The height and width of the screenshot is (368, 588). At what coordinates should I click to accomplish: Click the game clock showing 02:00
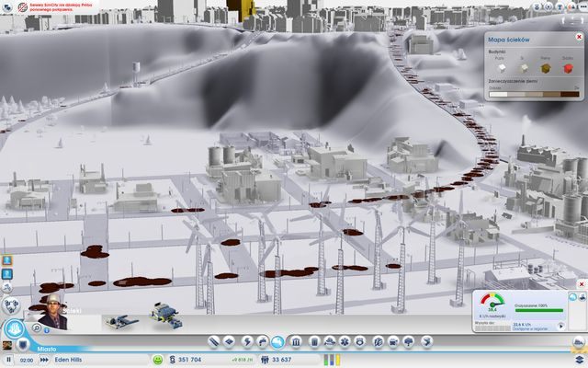(27, 360)
